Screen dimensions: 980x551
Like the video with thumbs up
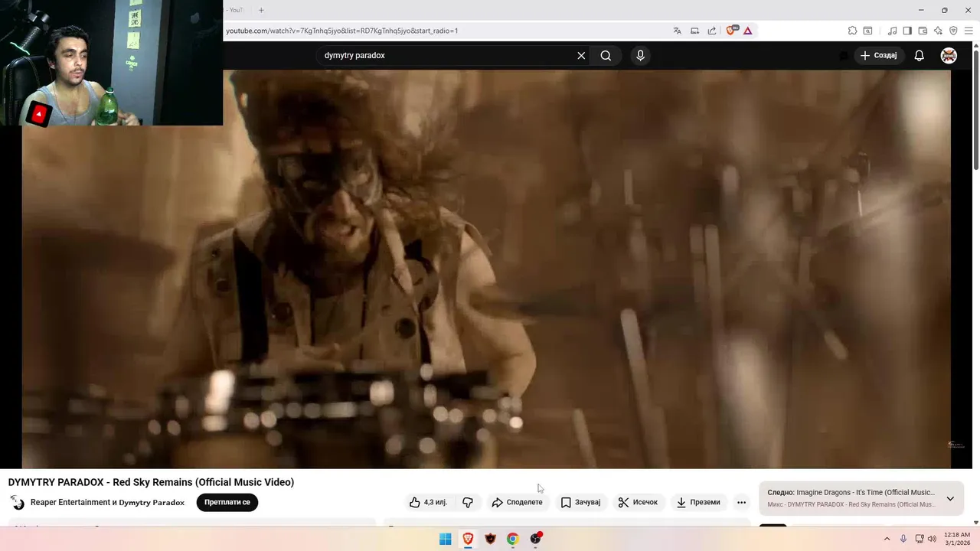(428, 502)
